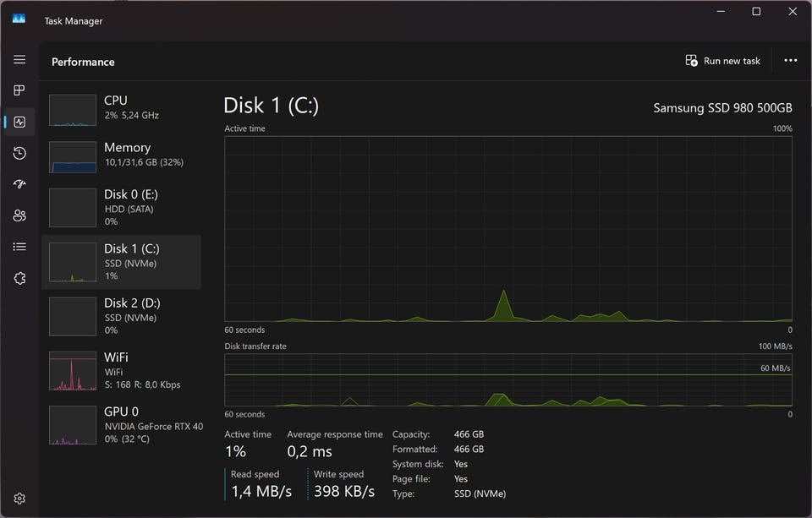
Task: Open the three-dot more options menu
Action: click(790, 61)
